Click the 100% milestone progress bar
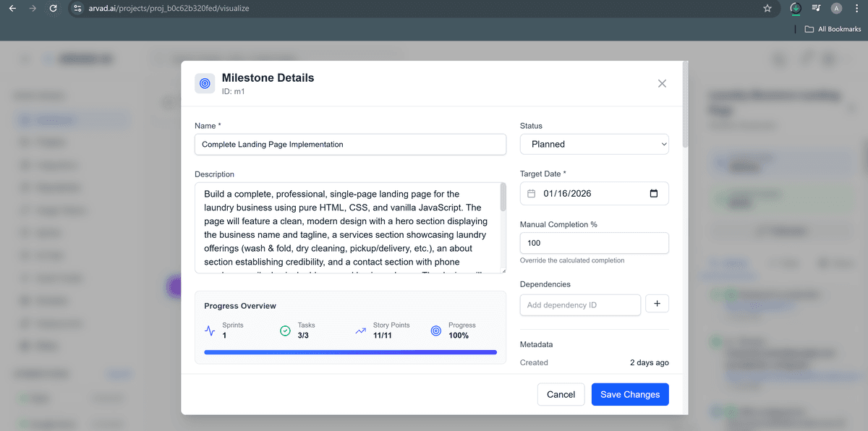 350,351
